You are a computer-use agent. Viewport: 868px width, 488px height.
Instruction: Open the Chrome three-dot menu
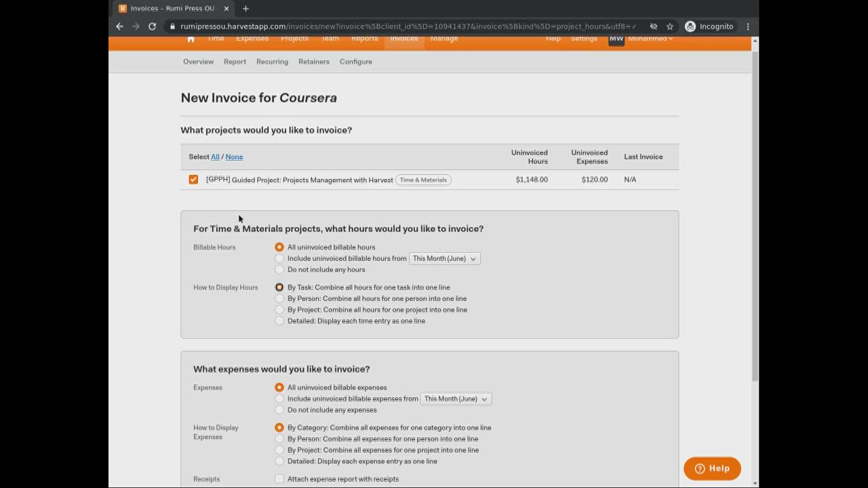pyautogui.click(x=748, y=26)
